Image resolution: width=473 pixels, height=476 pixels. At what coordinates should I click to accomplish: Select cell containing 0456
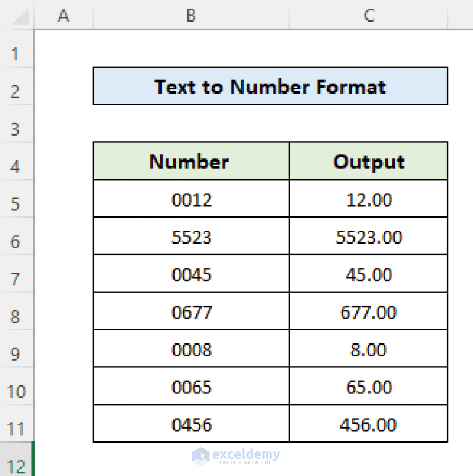(x=191, y=424)
